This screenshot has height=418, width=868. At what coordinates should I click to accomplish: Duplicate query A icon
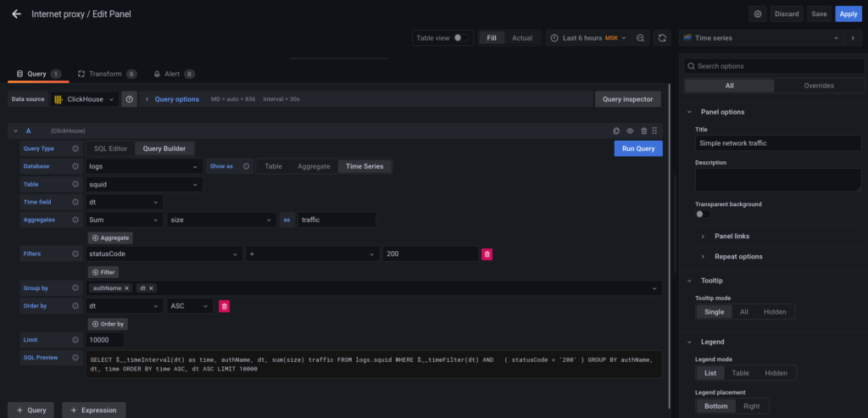point(617,131)
